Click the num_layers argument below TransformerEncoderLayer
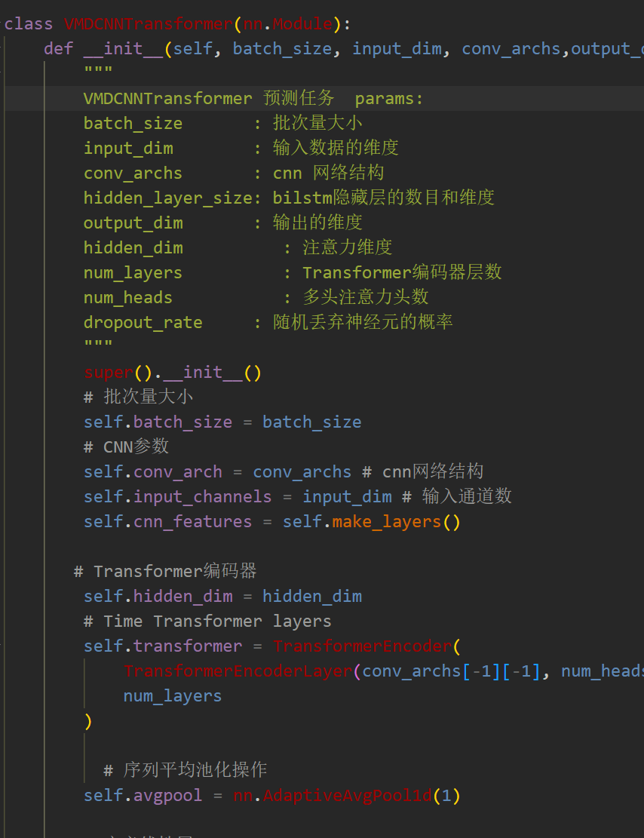 tap(172, 695)
